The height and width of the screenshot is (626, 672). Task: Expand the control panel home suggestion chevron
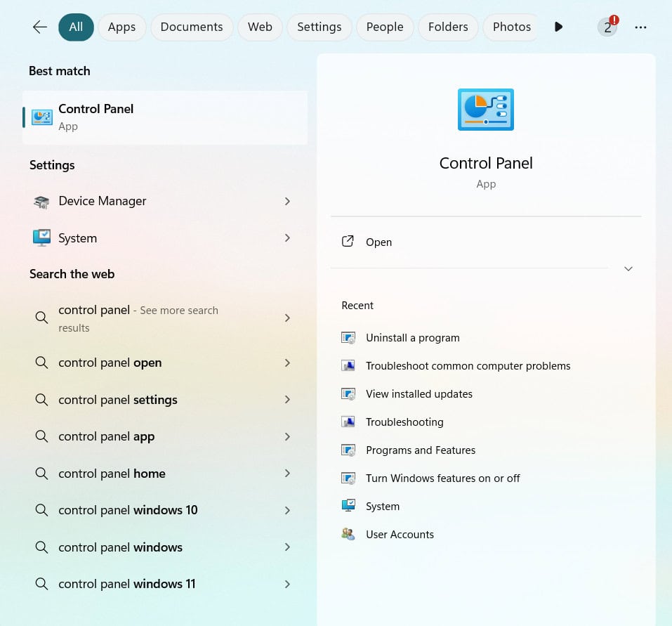(287, 474)
